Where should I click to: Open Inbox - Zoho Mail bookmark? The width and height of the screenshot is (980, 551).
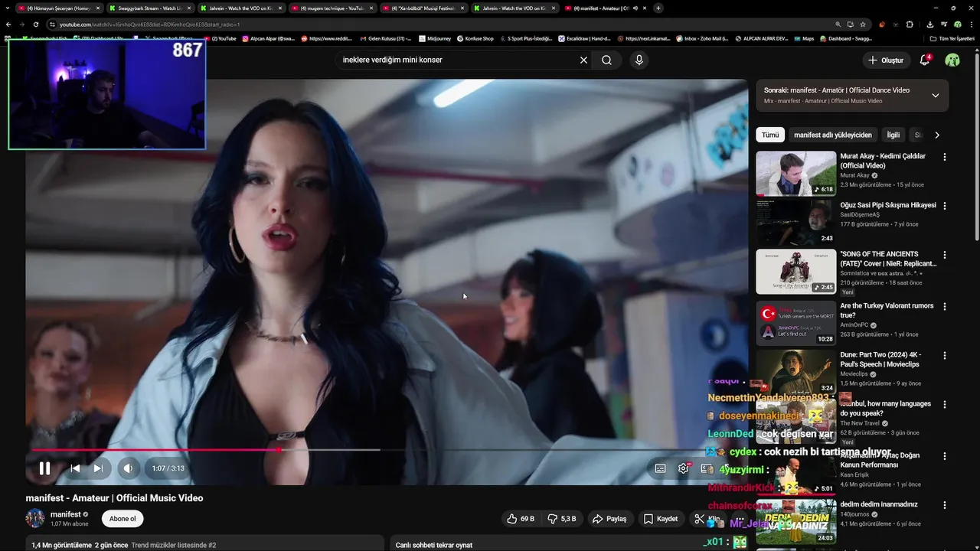click(701, 38)
